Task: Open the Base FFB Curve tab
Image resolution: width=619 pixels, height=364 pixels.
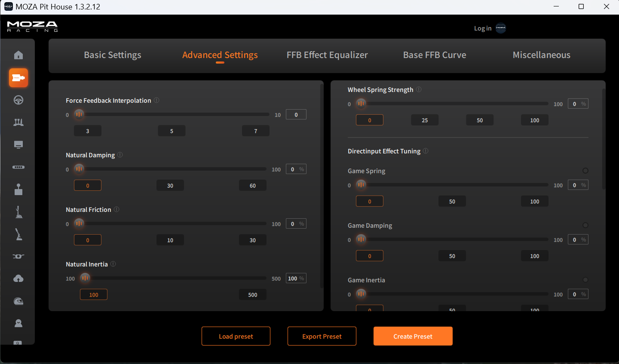Action: 435,55
